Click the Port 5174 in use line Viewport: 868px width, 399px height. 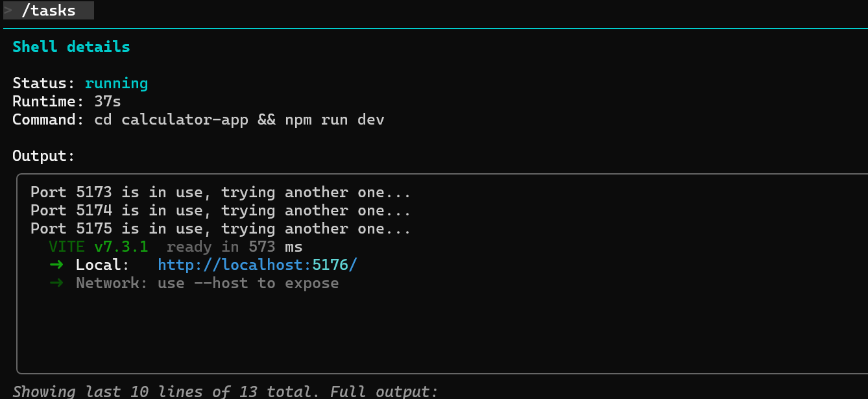(221, 211)
